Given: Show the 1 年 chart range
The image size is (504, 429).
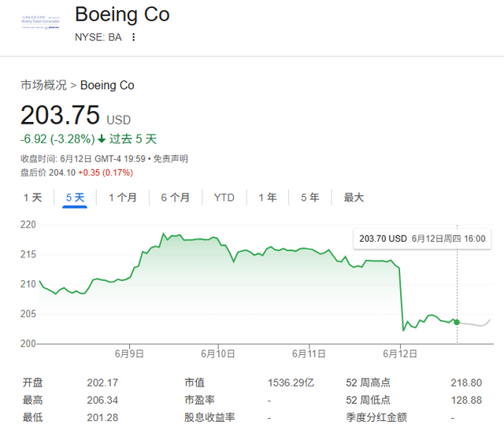Looking at the screenshot, I should [x=268, y=198].
